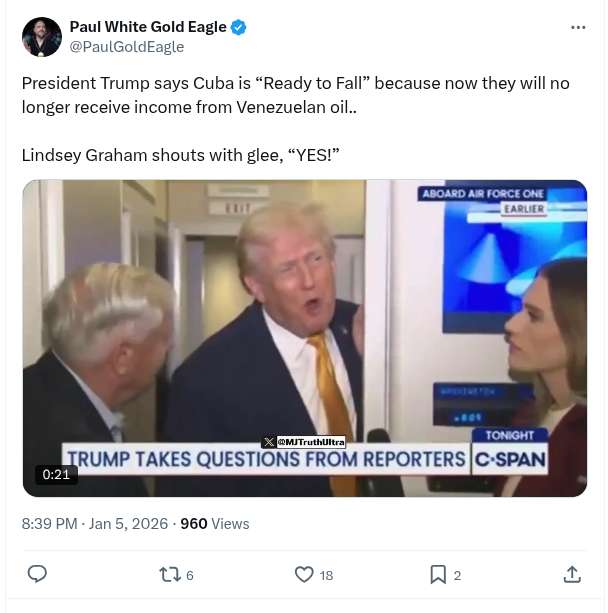Repost this tweet via retweet icon
This screenshot has width=608, height=613.
point(170,575)
